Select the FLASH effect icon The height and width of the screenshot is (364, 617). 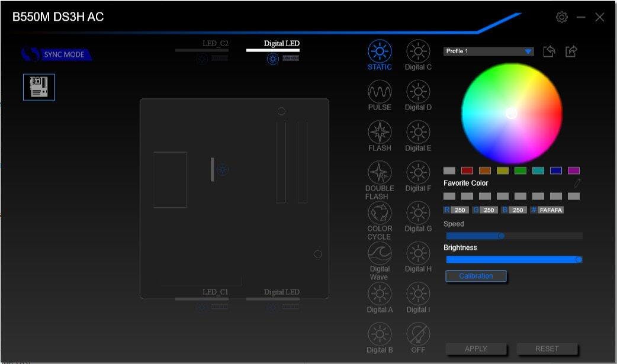(x=380, y=132)
